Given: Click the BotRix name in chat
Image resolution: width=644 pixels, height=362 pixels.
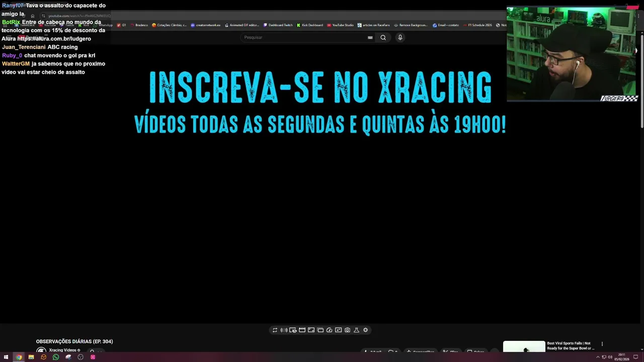Looking at the screenshot, I should 11,22.
